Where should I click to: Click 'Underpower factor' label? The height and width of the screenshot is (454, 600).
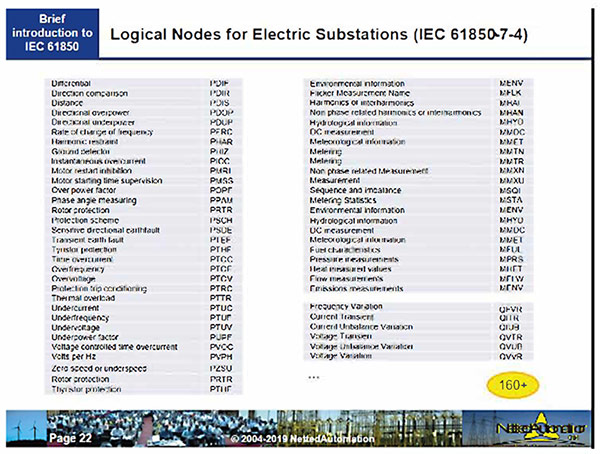tap(85, 337)
